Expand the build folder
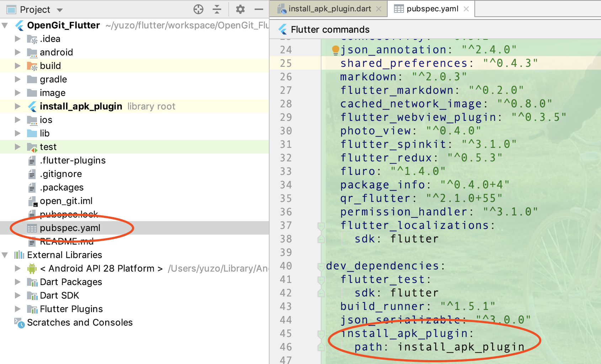The width and height of the screenshot is (601, 364). [17, 65]
